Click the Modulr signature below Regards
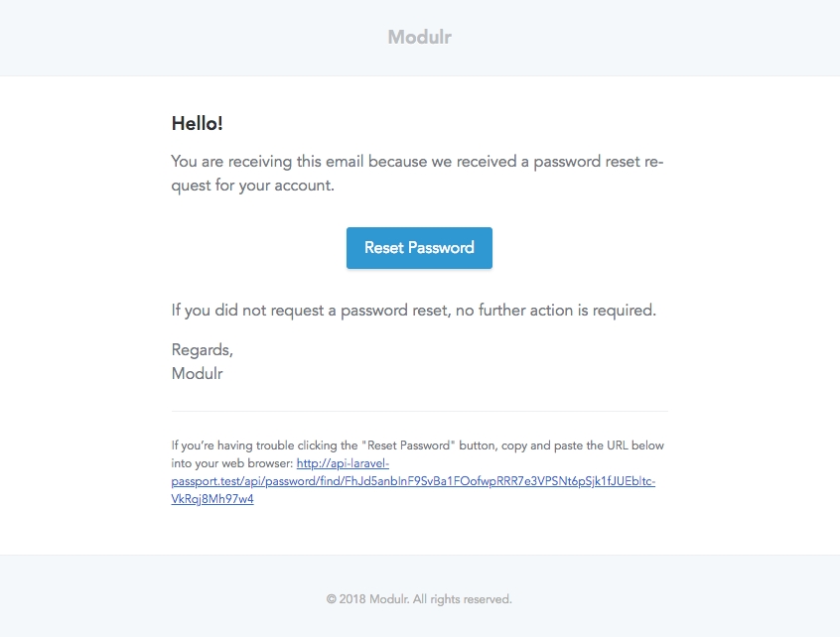 (x=198, y=374)
